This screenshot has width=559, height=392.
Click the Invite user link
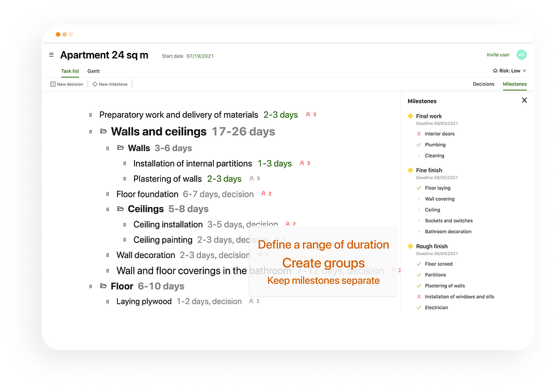point(498,55)
